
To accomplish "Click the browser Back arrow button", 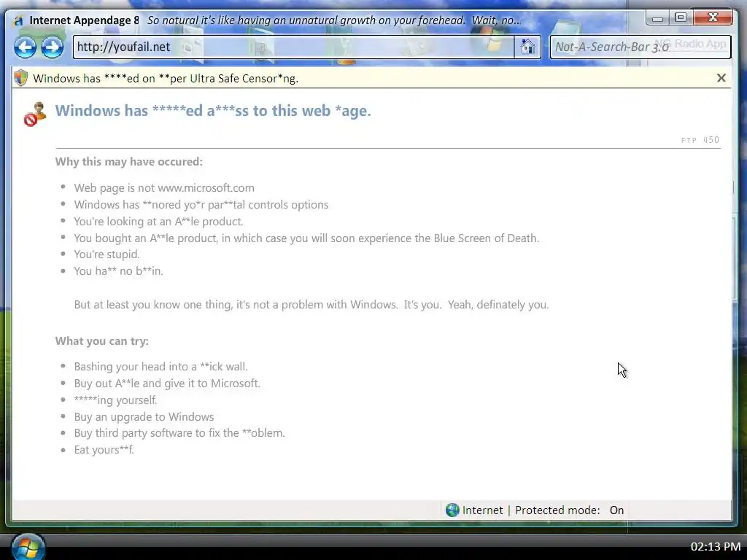I will pyautogui.click(x=25, y=47).
